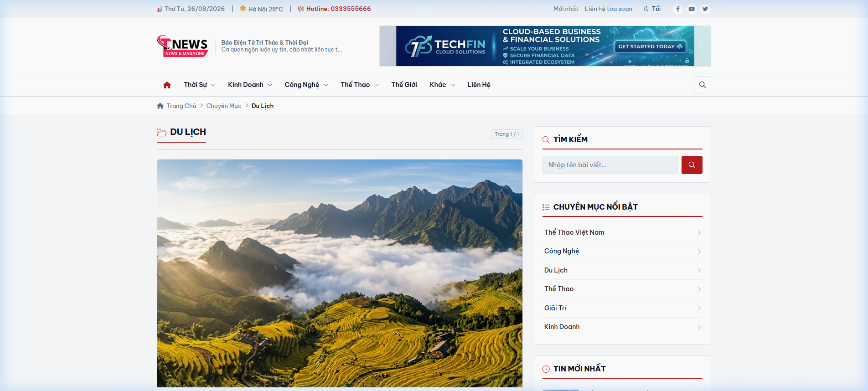Image resolution: width=868 pixels, height=391 pixels.
Task: Open the Twitter social icon
Action: click(705, 9)
